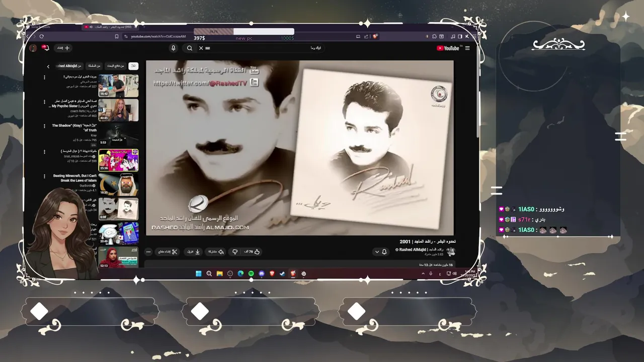
Task: Click the main video player
Action: pos(300,148)
